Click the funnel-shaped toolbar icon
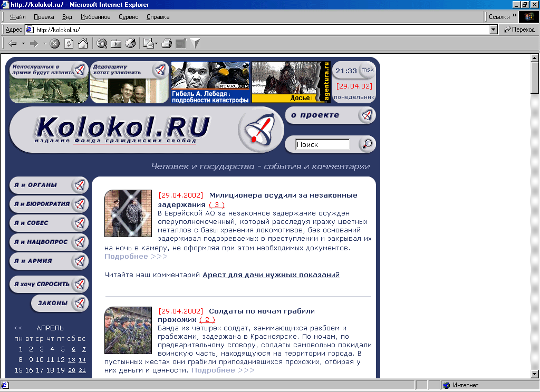540x392 pixels. (195, 44)
